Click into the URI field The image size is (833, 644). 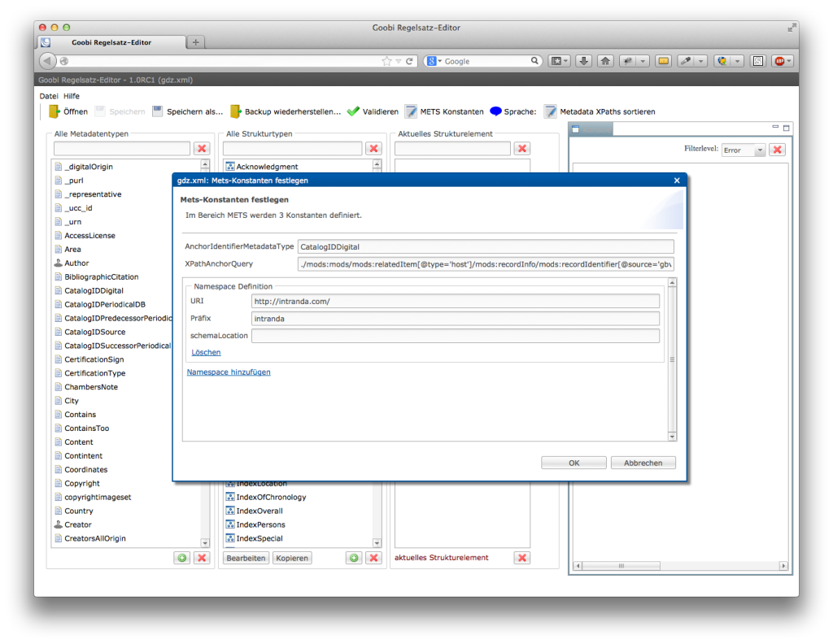click(456, 302)
